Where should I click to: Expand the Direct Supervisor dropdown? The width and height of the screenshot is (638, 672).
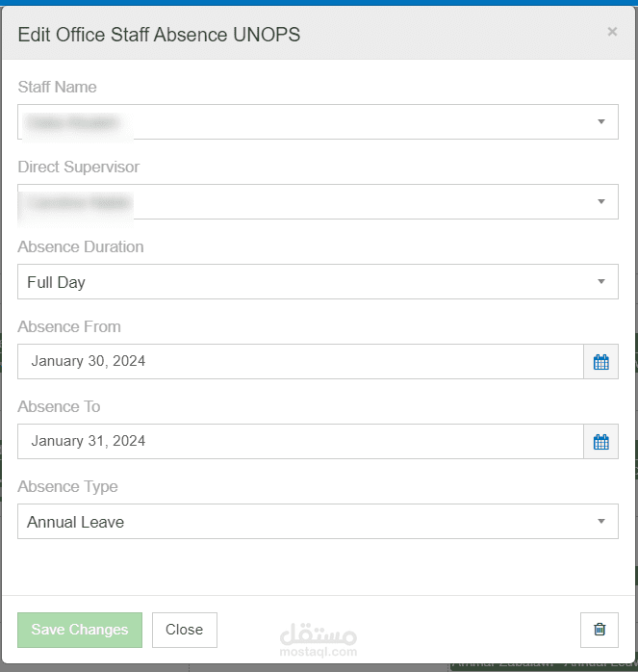coord(318,202)
